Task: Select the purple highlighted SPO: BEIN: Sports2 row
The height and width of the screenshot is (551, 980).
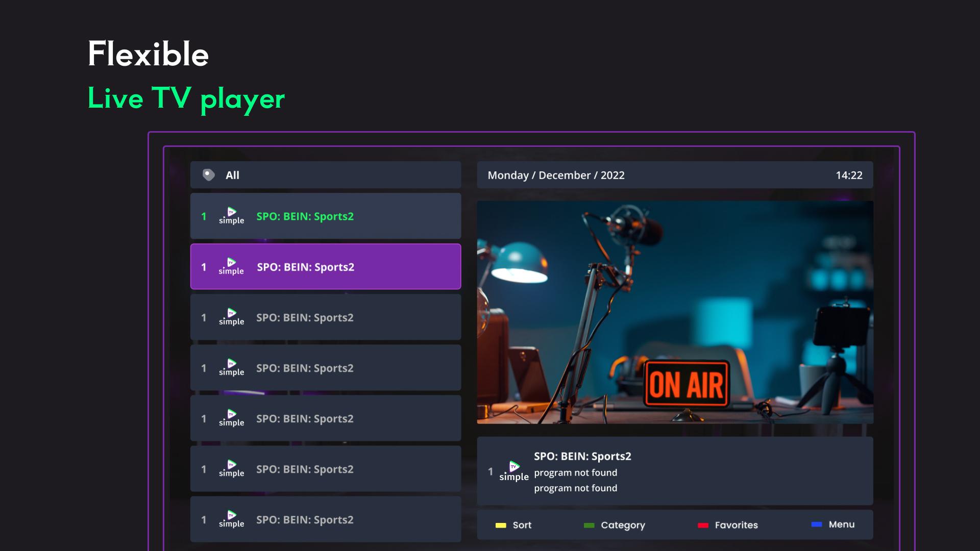Action: pyautogui.click(x=326, y=266)
